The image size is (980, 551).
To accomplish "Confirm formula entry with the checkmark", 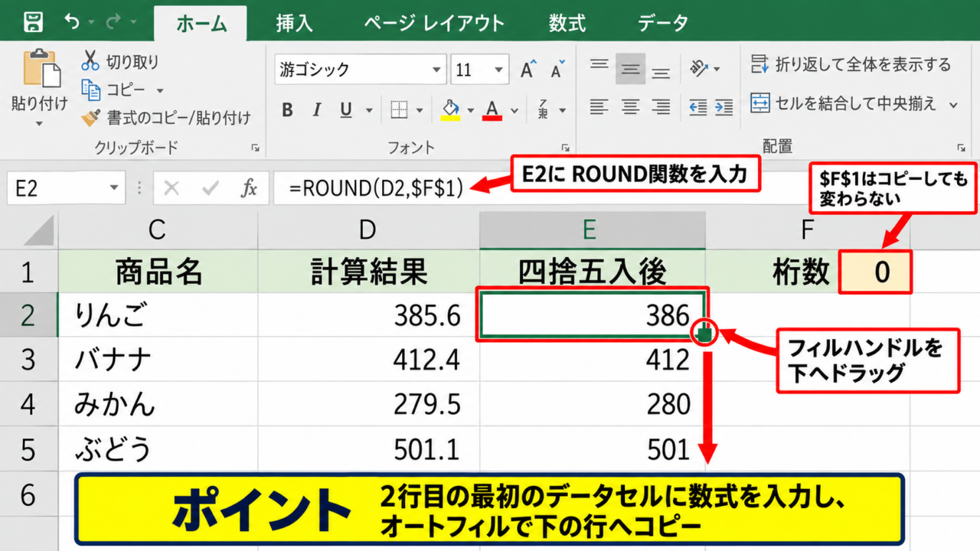I will [209, 188].
